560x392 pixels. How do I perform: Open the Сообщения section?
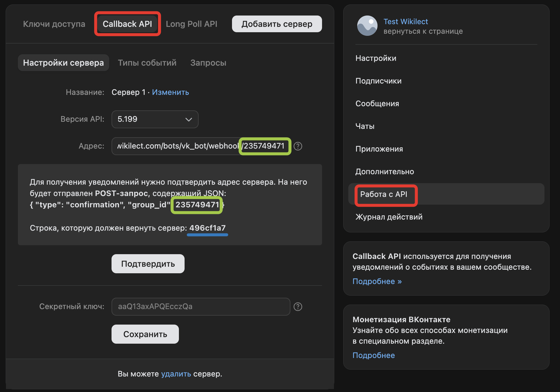coord(377,104)
